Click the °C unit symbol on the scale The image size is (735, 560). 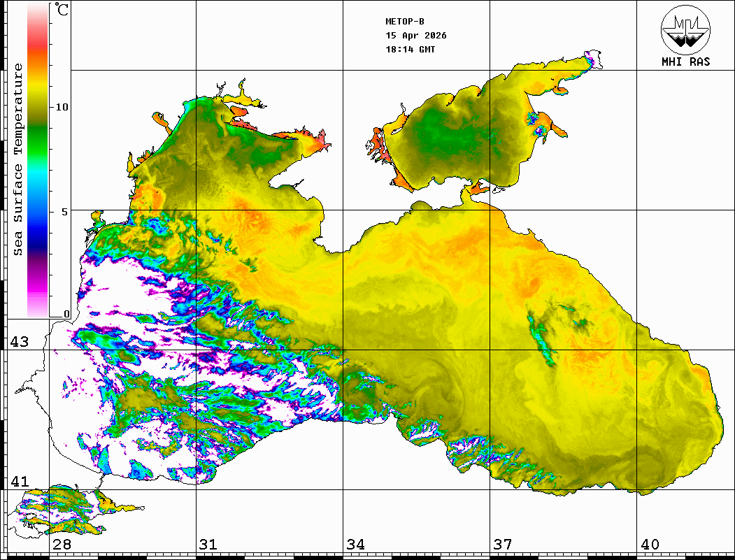62,10
